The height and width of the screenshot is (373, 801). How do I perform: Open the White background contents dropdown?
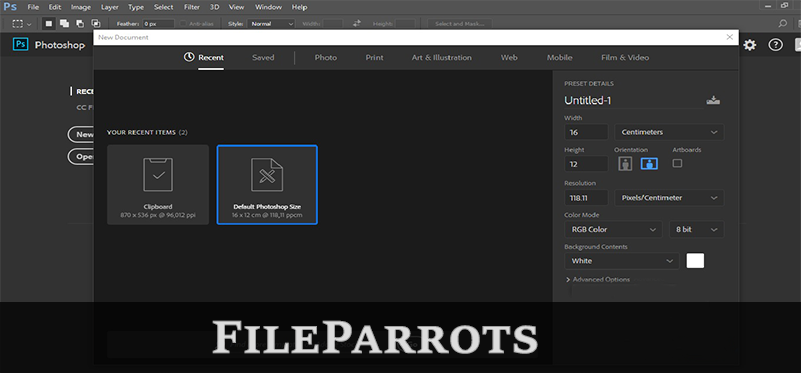[x=622, y=261]
